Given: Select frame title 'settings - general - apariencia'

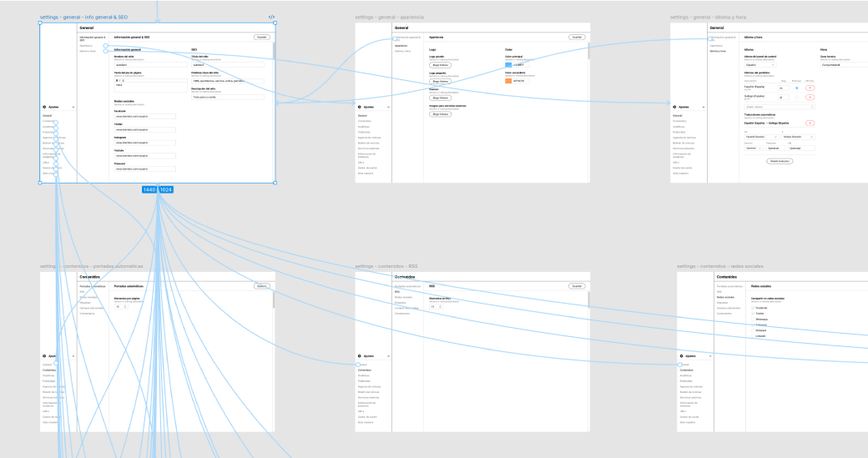Looking at the screenshot, I should 389,17.
